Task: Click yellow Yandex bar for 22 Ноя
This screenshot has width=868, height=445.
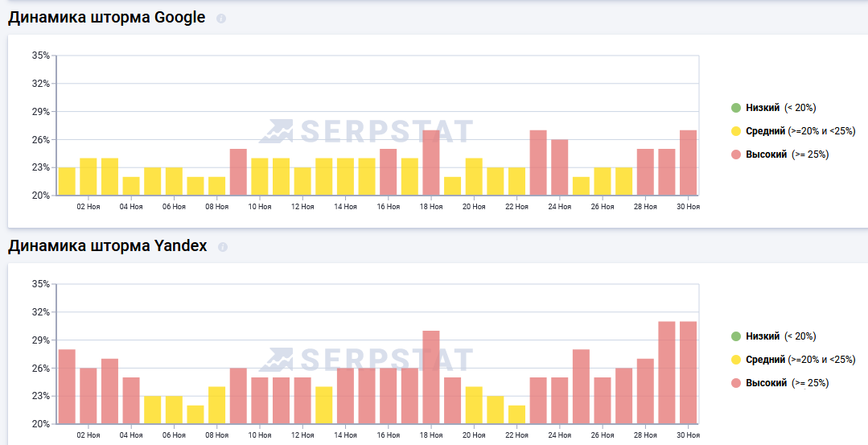Action: 516,414
